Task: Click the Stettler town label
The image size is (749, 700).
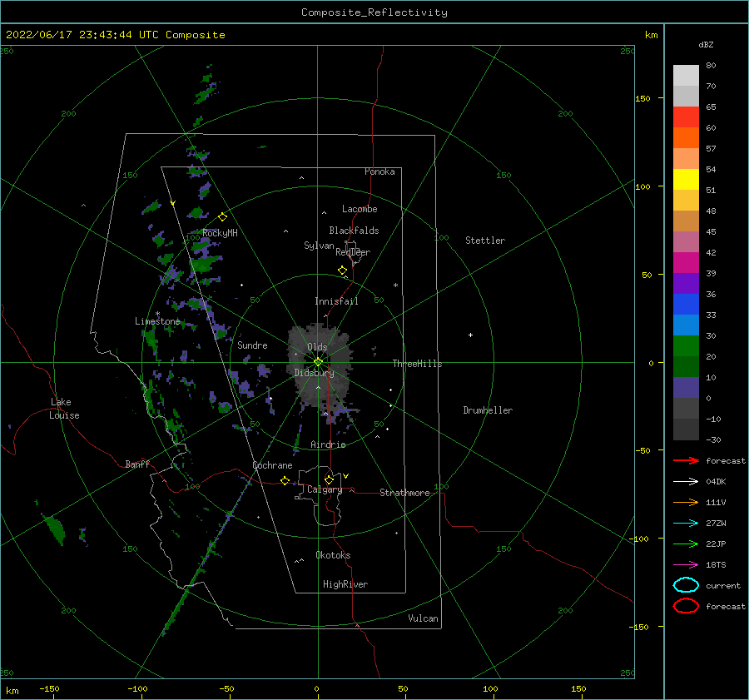Action: pos(485,241)
